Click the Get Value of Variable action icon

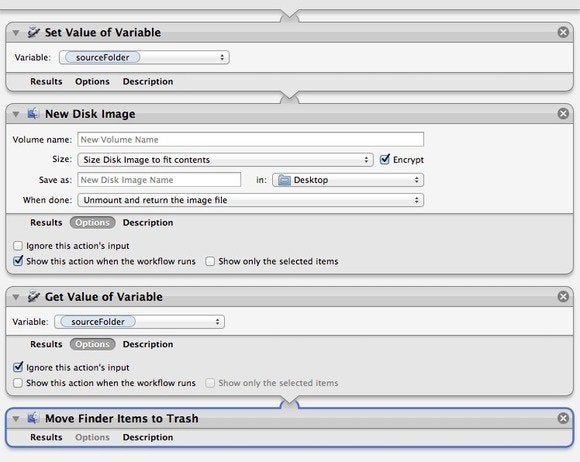click(33, 297)
